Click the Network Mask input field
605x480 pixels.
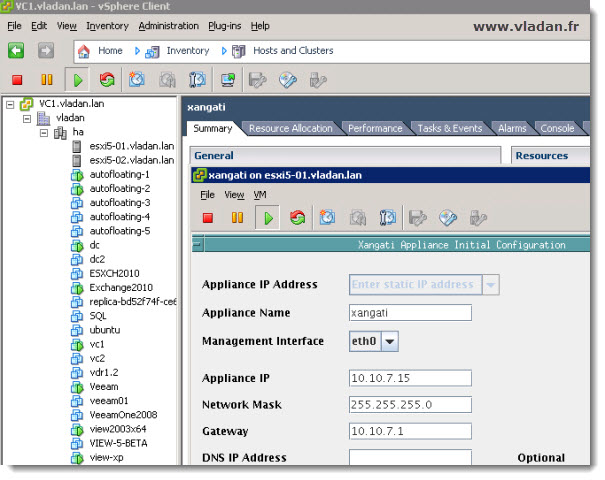tap(410, 405)
